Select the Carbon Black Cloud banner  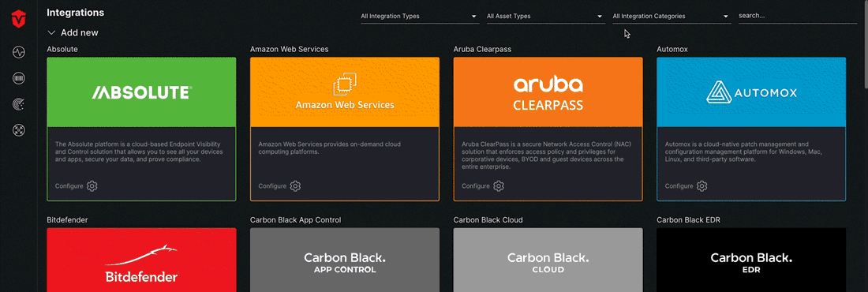[548, 260]
